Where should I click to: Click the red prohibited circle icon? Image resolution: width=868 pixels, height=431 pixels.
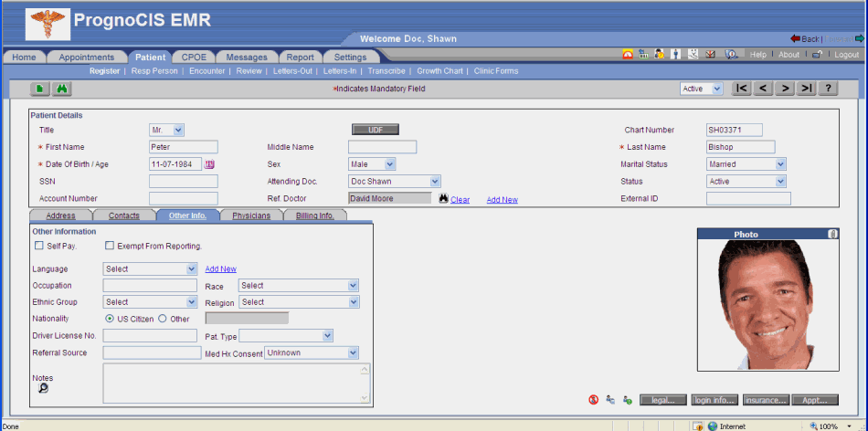coord(593,399)
